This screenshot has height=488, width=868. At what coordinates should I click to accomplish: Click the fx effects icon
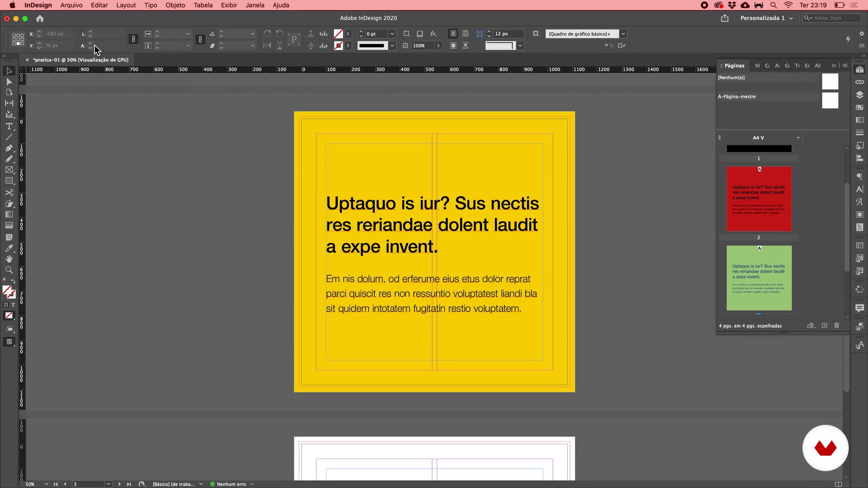point(433,34)
